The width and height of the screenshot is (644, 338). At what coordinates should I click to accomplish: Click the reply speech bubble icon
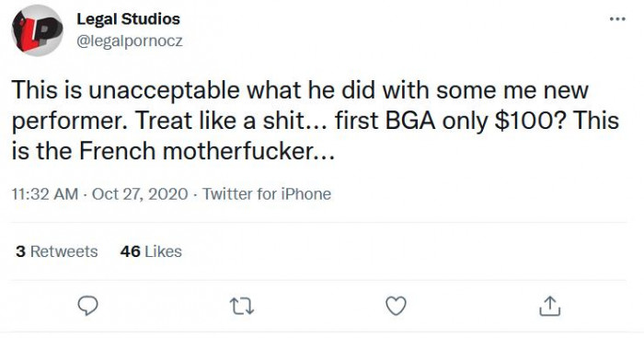(88, 306)
